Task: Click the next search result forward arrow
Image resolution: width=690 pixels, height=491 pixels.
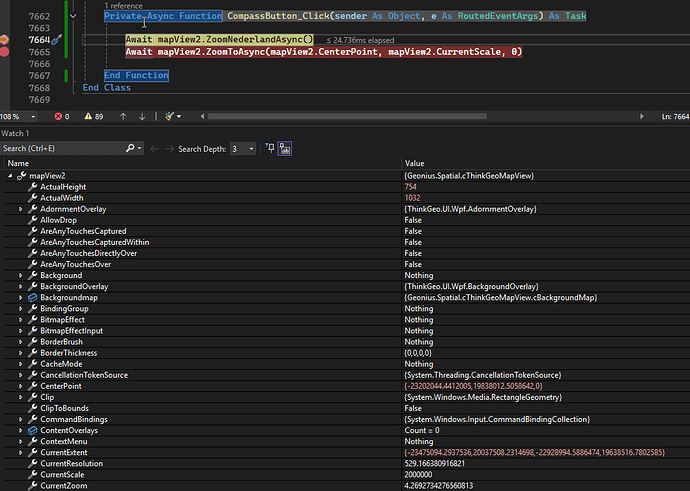Action: pyautogui.click(x=169, y=149)
